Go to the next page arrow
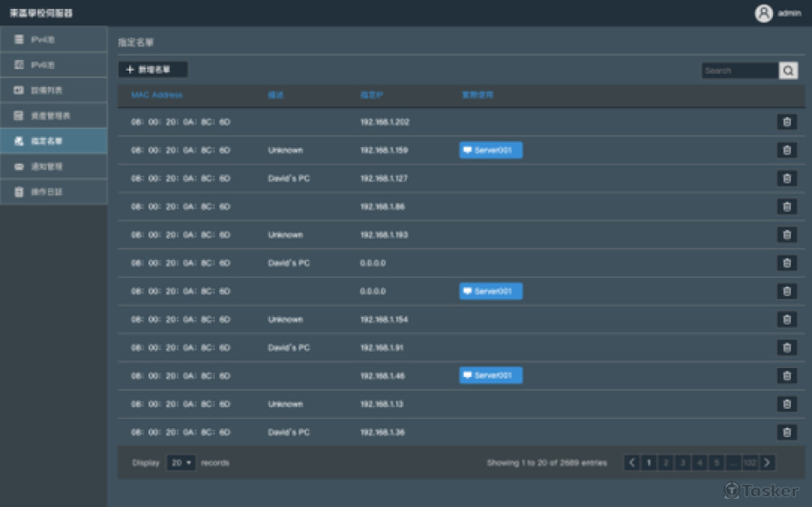The height and width of the screenshot is (507, 812). [x=767, y=462]
